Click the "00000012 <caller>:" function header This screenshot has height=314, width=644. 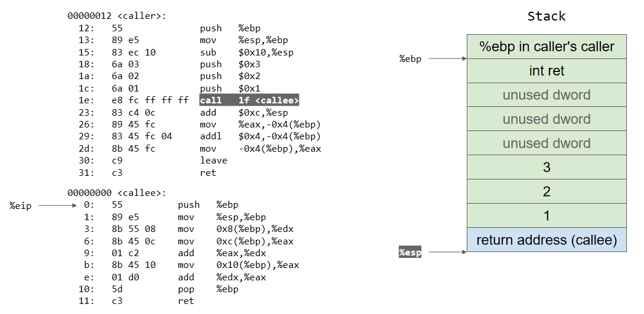(x=117, y=16)
